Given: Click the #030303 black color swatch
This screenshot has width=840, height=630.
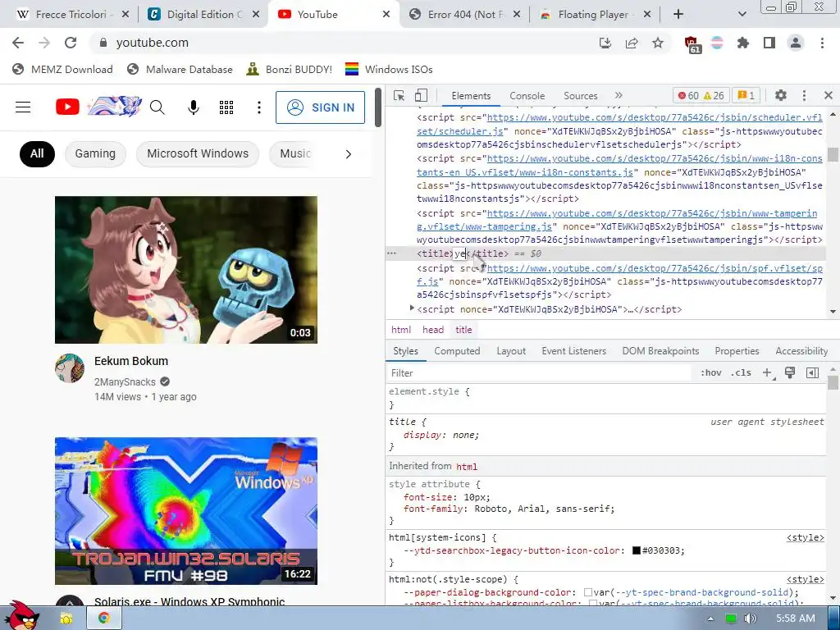Looking at the screenshot, I should click(x=637, y=550).
